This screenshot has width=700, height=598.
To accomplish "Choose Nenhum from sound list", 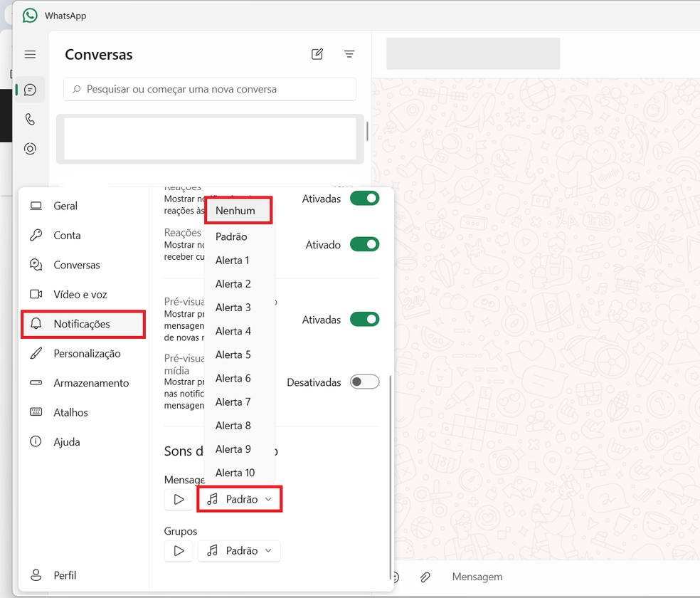I will click(x=239, y=210).
